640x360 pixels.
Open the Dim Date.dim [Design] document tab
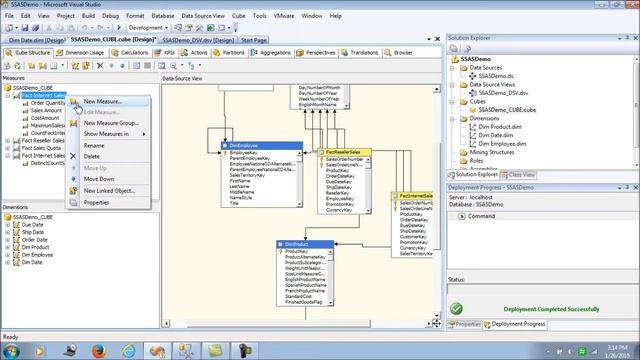[36, 40]
